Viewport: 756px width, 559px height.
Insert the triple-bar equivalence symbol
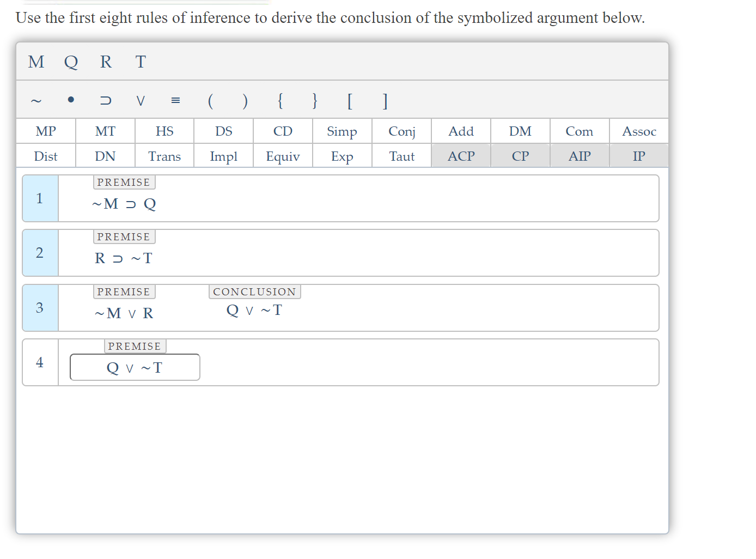click(x=175, y=100)
